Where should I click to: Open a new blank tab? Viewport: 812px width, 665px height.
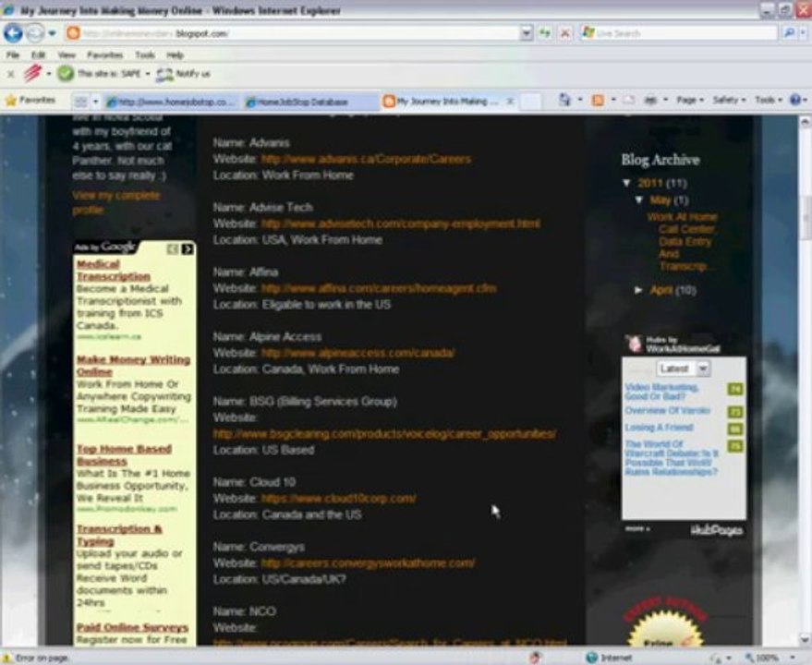530,102
